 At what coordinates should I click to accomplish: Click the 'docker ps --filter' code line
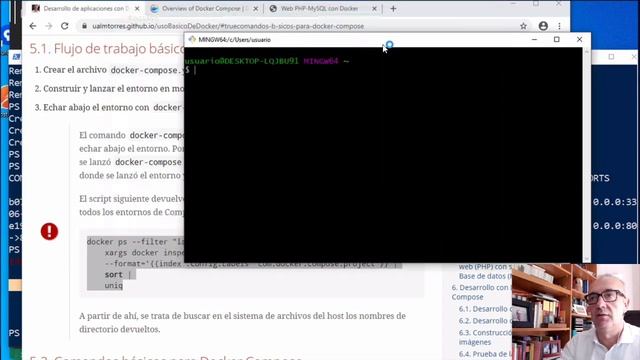pos(136,242)
